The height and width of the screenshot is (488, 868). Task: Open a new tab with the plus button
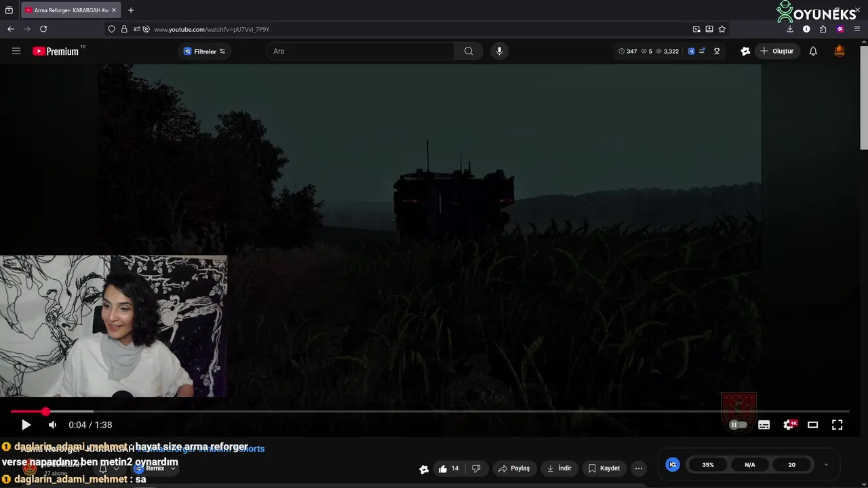coord(131,10)
